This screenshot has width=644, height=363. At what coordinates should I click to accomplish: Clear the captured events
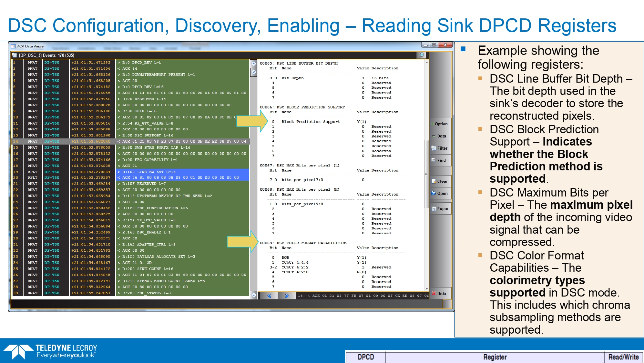pyautogui.click(x=440, y=181)
